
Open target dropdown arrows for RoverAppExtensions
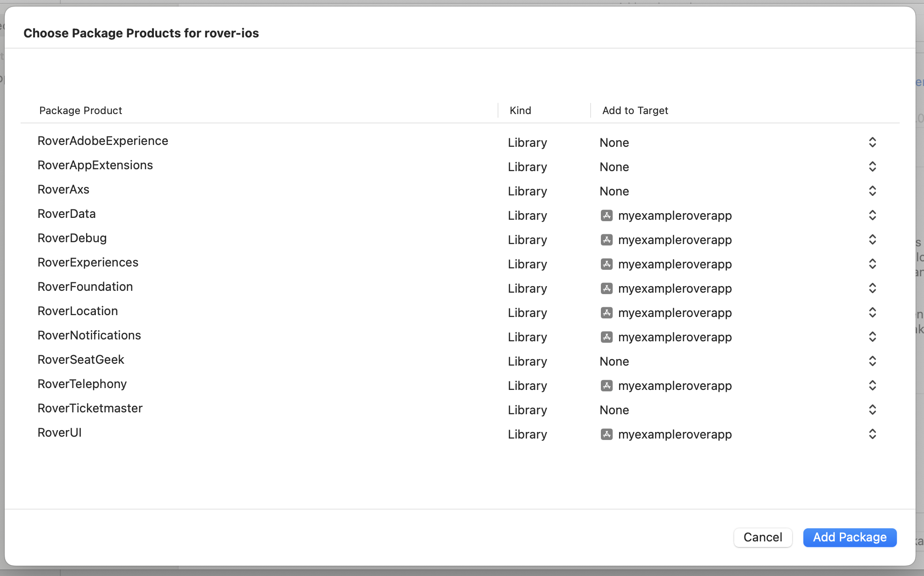coord(872,166)
